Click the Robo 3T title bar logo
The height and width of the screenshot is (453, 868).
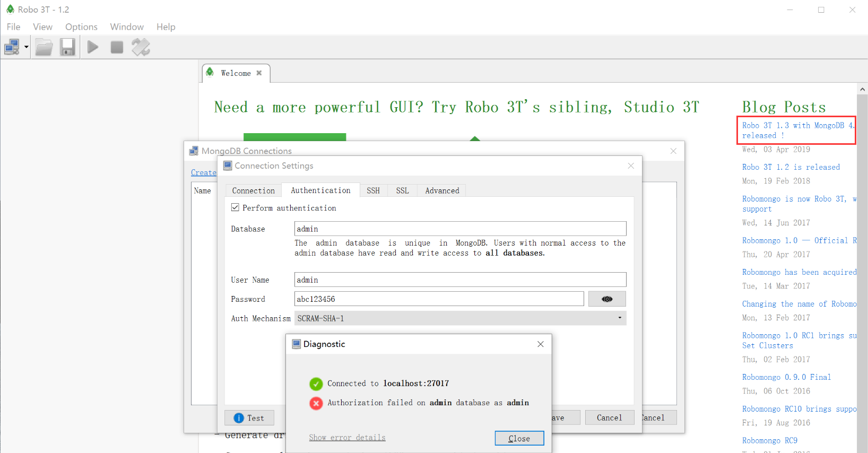(10, 9)
